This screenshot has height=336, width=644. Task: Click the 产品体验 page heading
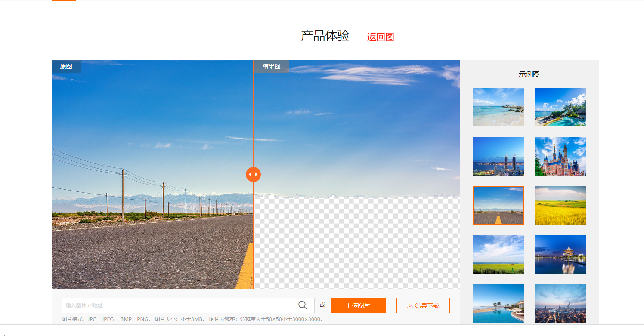point(325,36)
